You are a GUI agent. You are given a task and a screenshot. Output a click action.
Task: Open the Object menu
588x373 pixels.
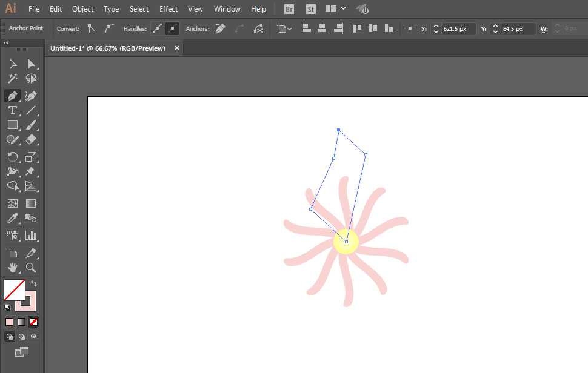coord(82,9)
